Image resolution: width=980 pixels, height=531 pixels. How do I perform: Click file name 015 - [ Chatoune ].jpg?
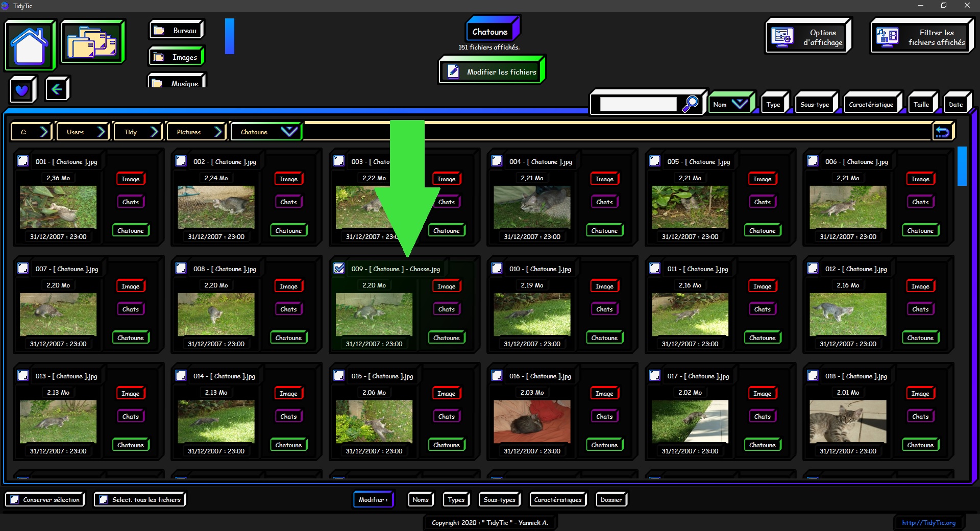pyautogui.click(x=382, y=376)
